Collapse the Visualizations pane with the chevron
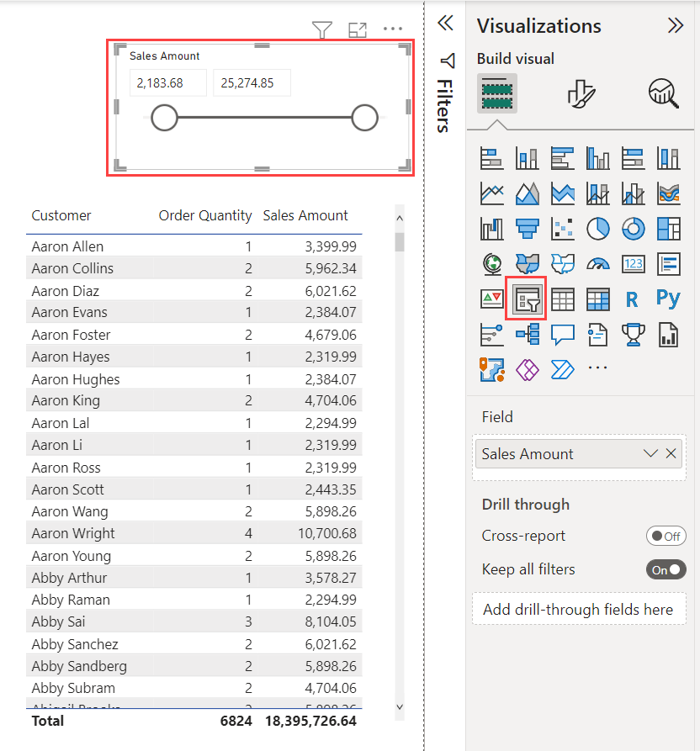 pos(676,25)
